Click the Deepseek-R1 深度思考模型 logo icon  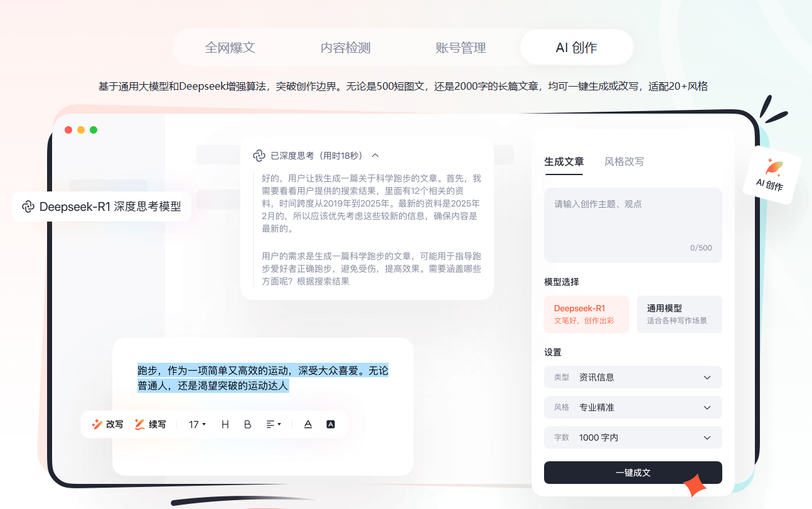coord(28,206)
